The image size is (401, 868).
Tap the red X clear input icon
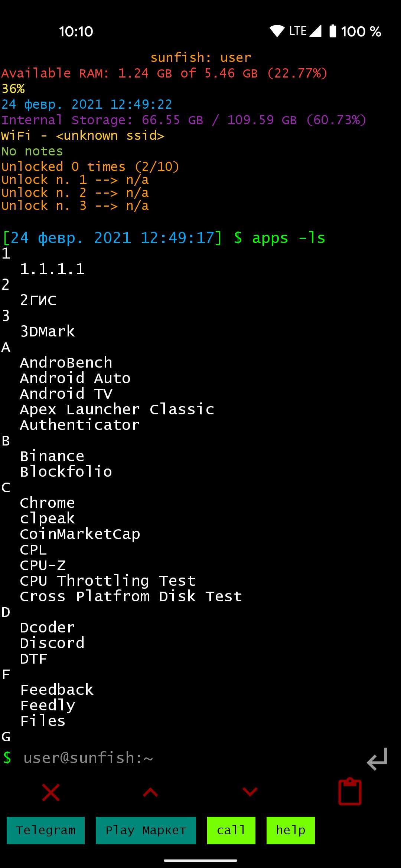(51, 793)
